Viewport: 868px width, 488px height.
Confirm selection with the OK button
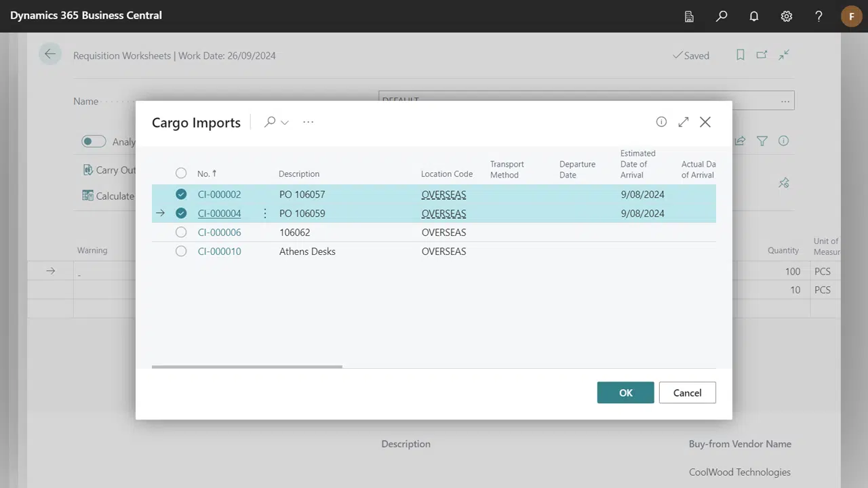pyautogui.click(x=625, y=393)
